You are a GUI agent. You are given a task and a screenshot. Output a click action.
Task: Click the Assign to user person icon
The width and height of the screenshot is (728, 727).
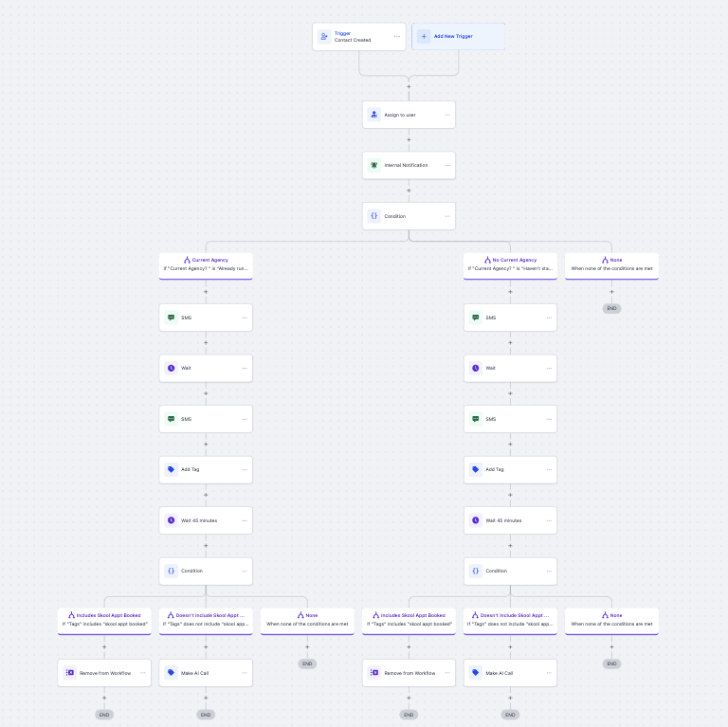point(374,115)
